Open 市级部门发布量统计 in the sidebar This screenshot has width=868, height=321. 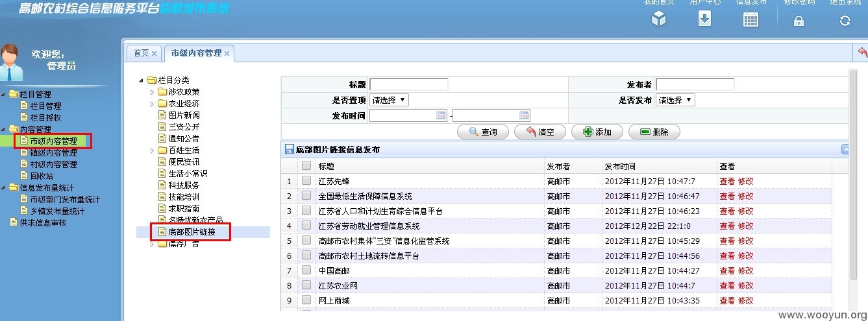[65, 200]
